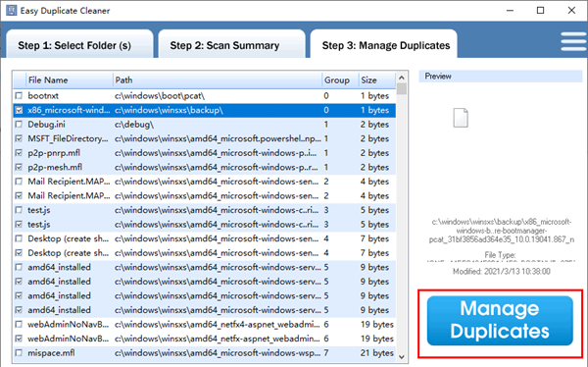This screenshot has height=367, width=588.
Task: Click path c:\windows\winsxs\backup\
Action: tap(169, 110)
